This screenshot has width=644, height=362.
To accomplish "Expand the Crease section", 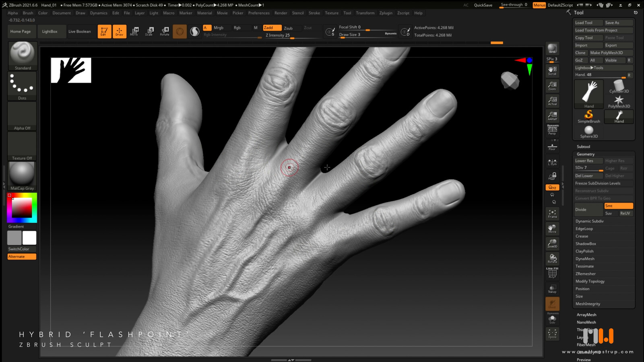I will [x=582, y=236].
